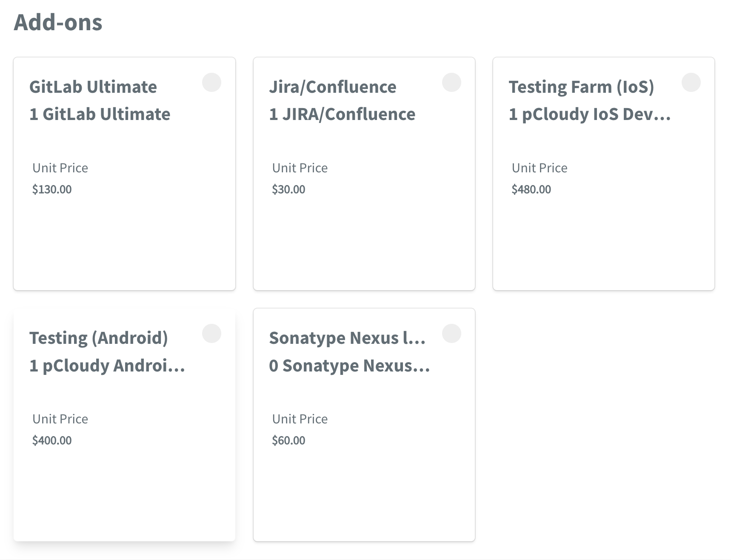The width and height of the screenshot is (731, 560).
Task: Click the Testing Farm (IoS) card title
Action: [581, 87]
